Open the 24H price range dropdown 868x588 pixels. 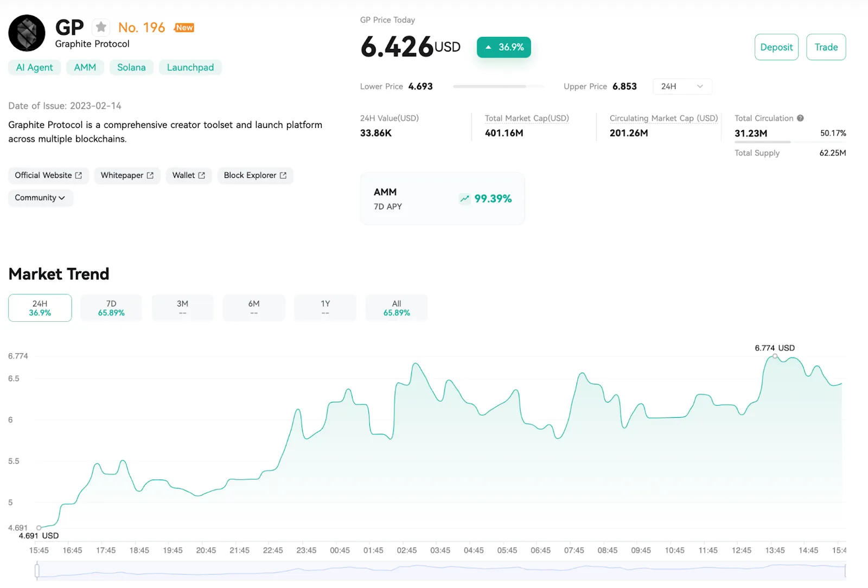tap(682, 86)
